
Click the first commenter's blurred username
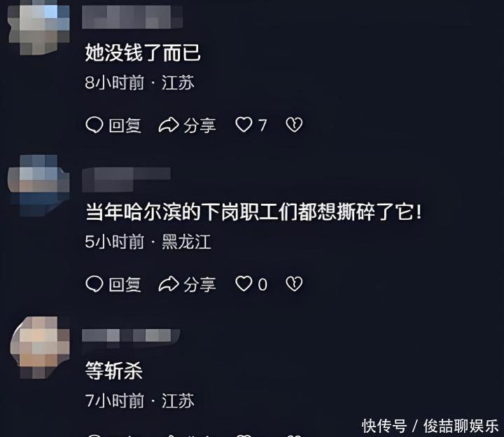pos(132,17)
